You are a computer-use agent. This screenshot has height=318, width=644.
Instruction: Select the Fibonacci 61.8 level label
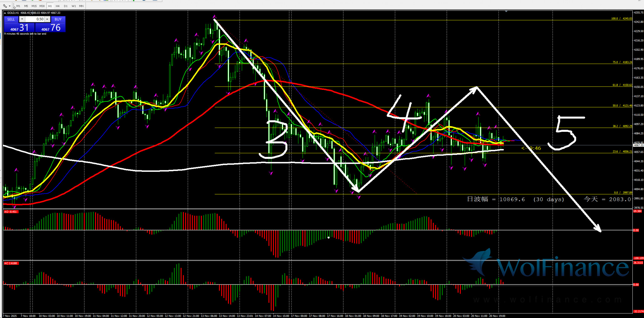[622, 85]
